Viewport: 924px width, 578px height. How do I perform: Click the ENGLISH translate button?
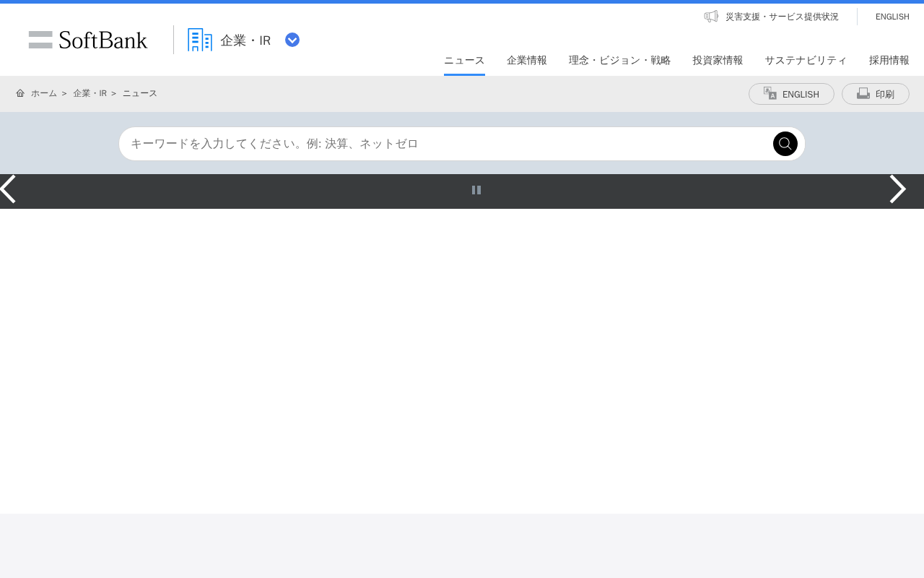791,94
